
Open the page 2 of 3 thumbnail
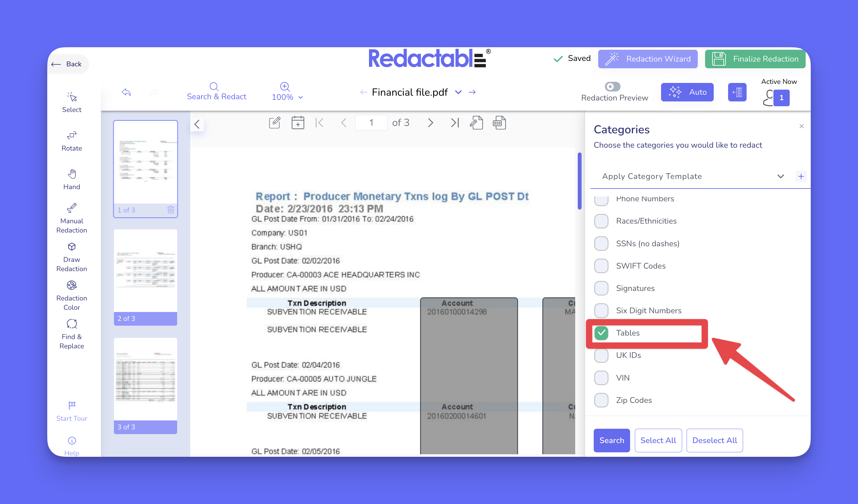coord(145,276)
